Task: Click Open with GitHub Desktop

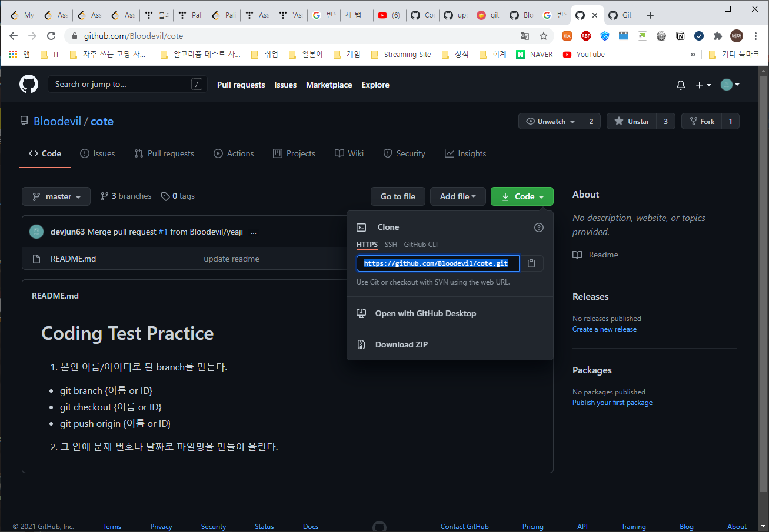Action: [x=425, y=313]
